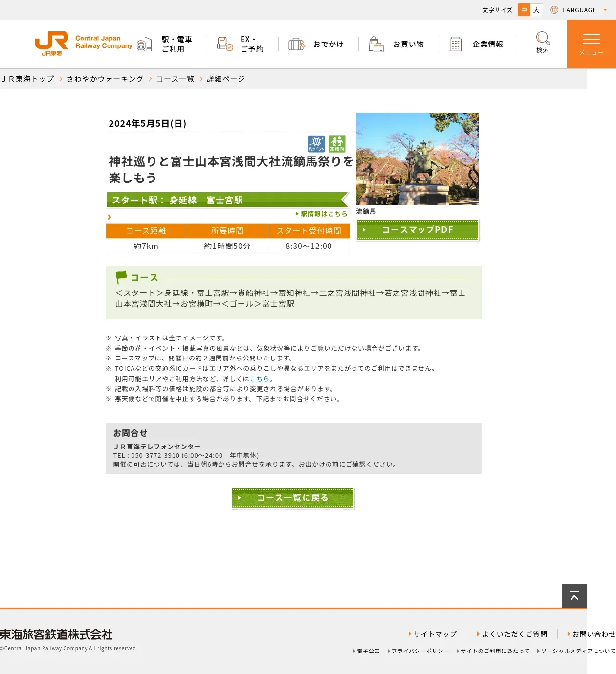
Task: Click the お問合せ heading
Action: click(x=130, y=433)
